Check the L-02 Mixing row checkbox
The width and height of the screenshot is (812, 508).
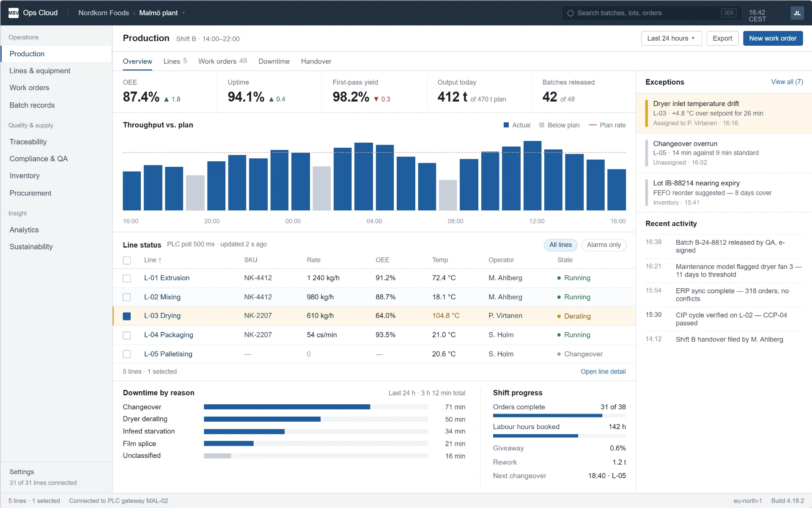pos(127,297)
